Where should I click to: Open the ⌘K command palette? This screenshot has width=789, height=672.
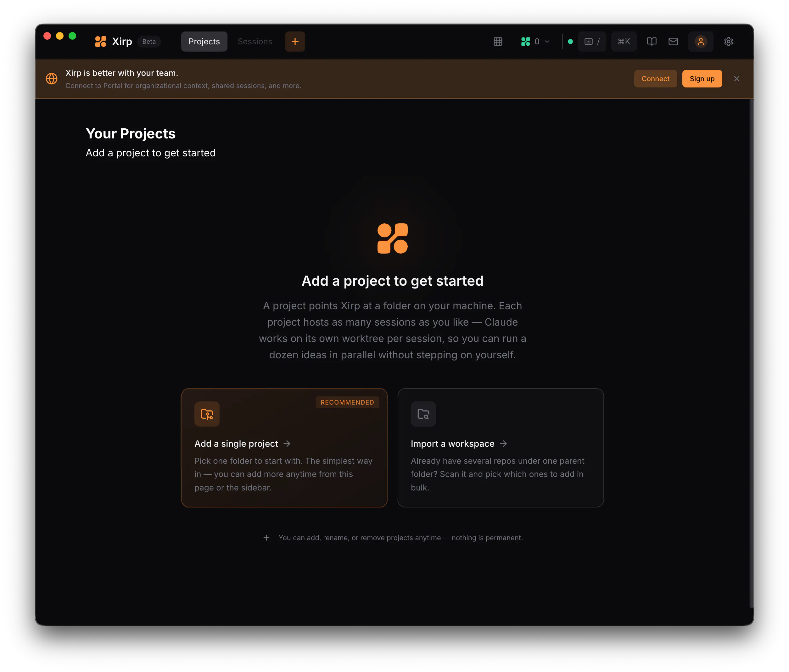624,42
